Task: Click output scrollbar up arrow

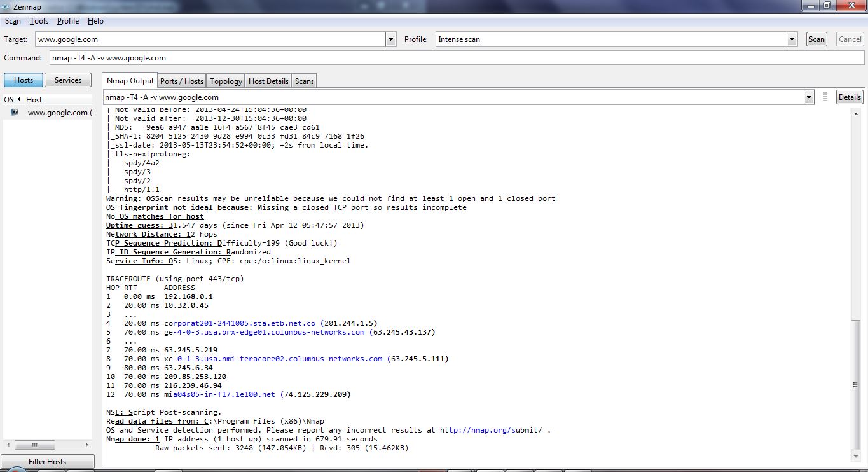Action: tap(856, 113)
